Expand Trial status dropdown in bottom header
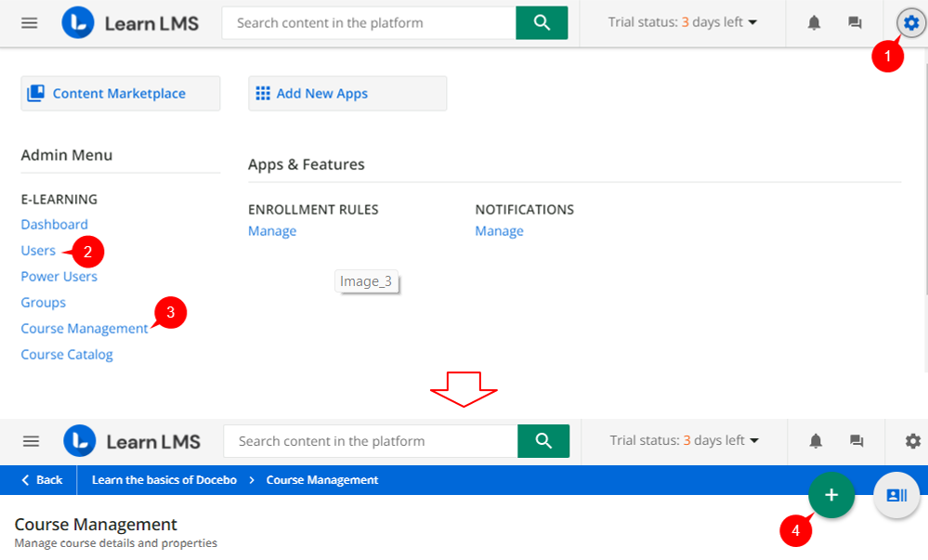Viewport: 928px width, 560px height. click(685, 440)
